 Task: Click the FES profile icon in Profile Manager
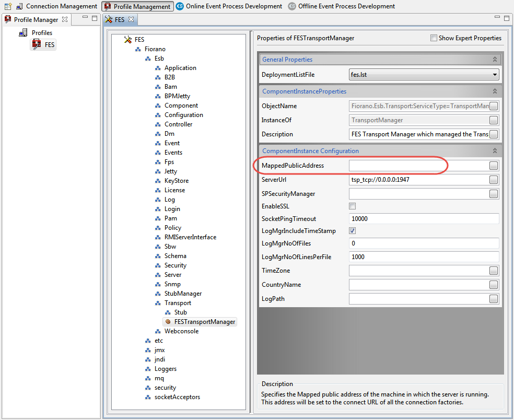[37, 45]
